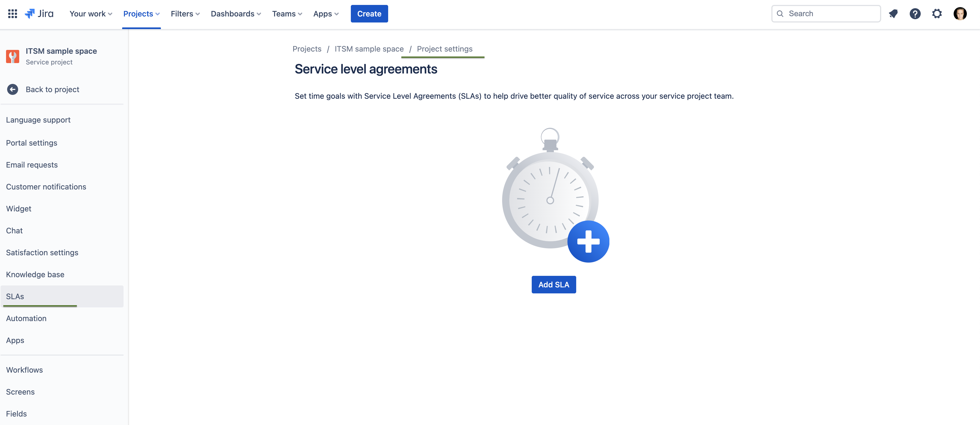Select Automation in the settings sidebar

pyautogui.click(x=26, y=318)
